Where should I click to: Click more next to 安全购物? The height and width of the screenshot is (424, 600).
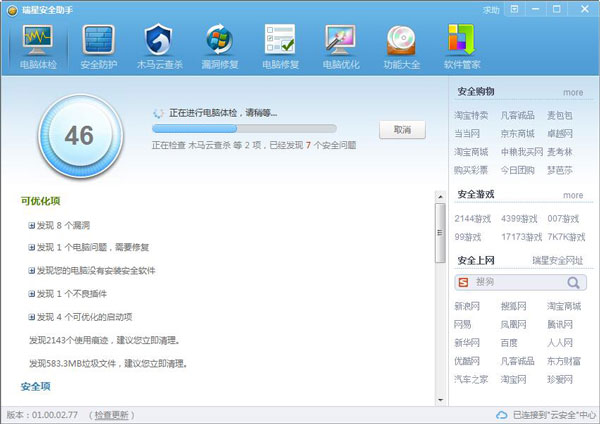(x=573, y=93)
